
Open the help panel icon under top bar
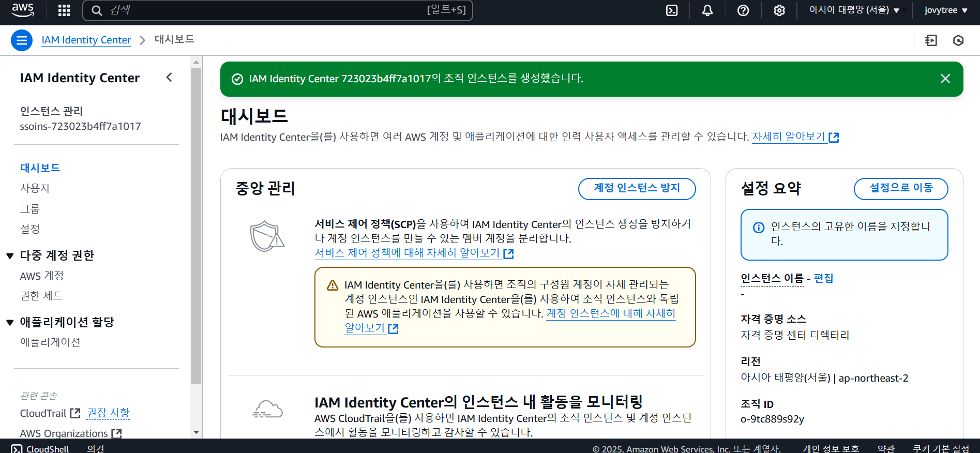(931, 40)
